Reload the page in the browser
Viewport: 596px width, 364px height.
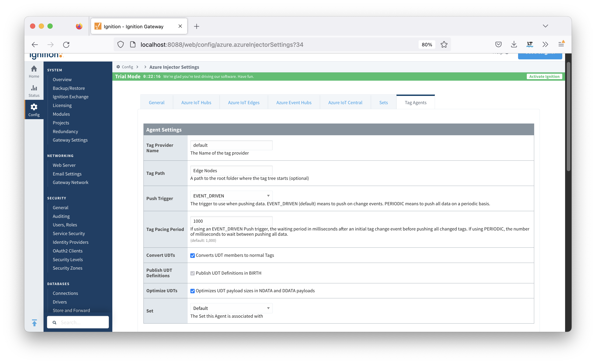(66, 45)
